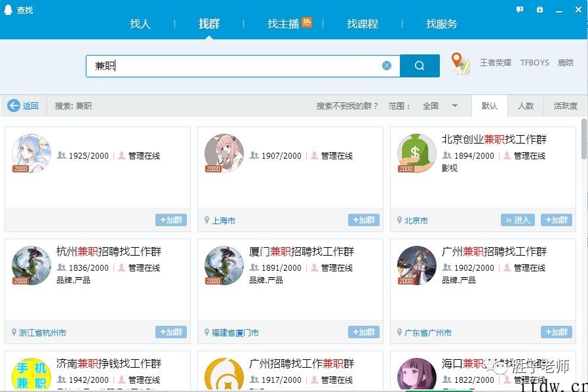Join 广州兼职招聘找工作群 with +加群
Image resolution: width=588 pixels, height=392 pixels.
click(557, 332)
